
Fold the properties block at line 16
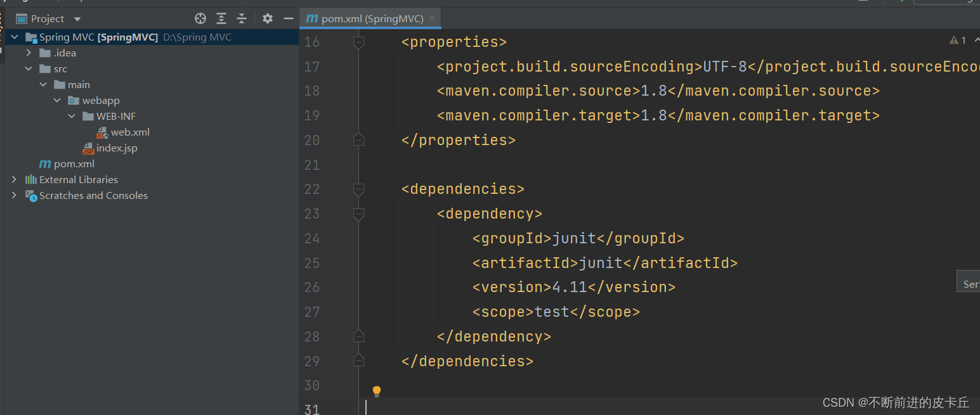click(358, 42)
